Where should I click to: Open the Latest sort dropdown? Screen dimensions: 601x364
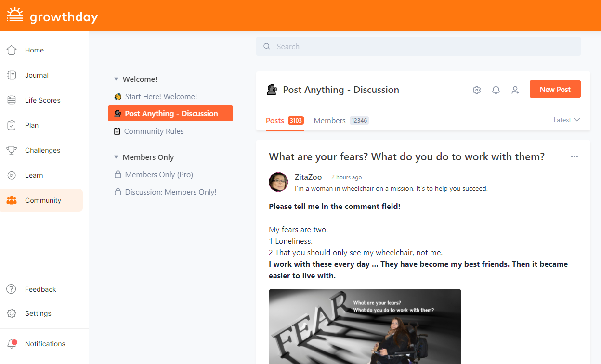point(567,120)
